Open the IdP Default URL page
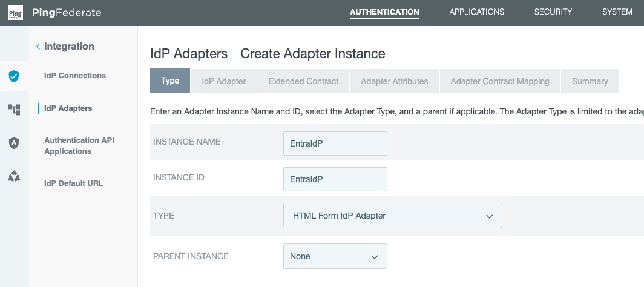This screenshot has width=644, height=287. click(74, 183)
